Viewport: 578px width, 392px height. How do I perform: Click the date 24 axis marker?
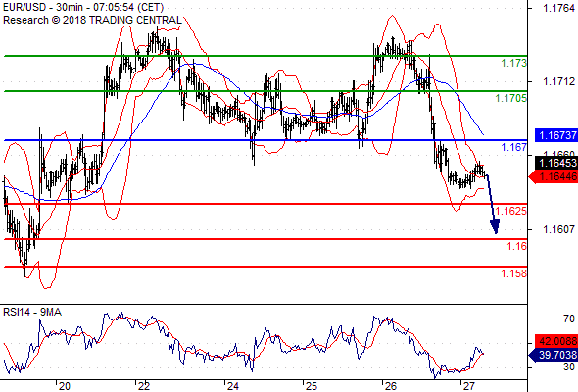pyautogui.click(x=232, y=386)
